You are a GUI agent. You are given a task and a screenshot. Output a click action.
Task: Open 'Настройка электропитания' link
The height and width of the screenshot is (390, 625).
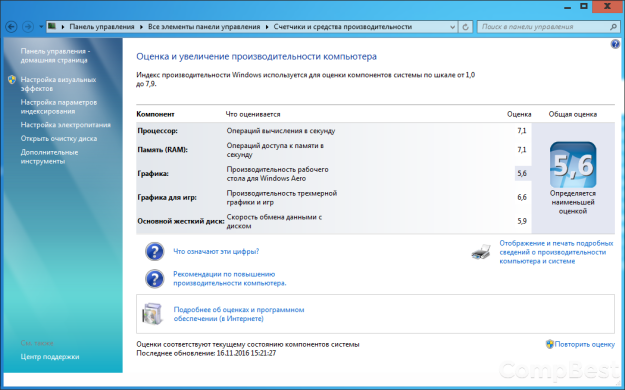tap(65, 125)
